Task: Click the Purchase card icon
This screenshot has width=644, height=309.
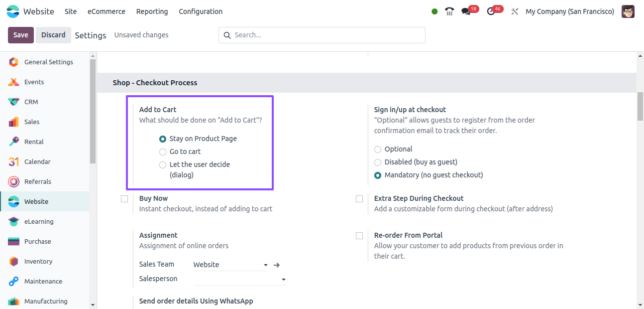Action: point(14,242)
